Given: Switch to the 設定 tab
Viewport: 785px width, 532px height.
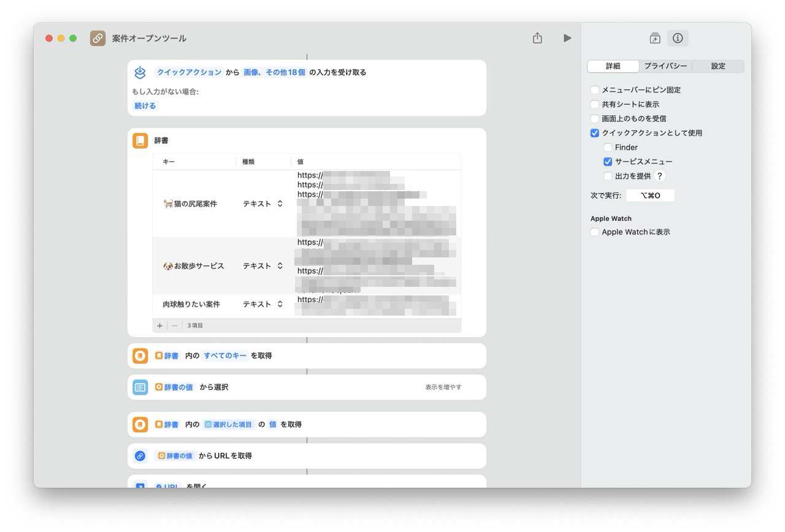Looking at the screenshot, I should click(x=718, y=66).
